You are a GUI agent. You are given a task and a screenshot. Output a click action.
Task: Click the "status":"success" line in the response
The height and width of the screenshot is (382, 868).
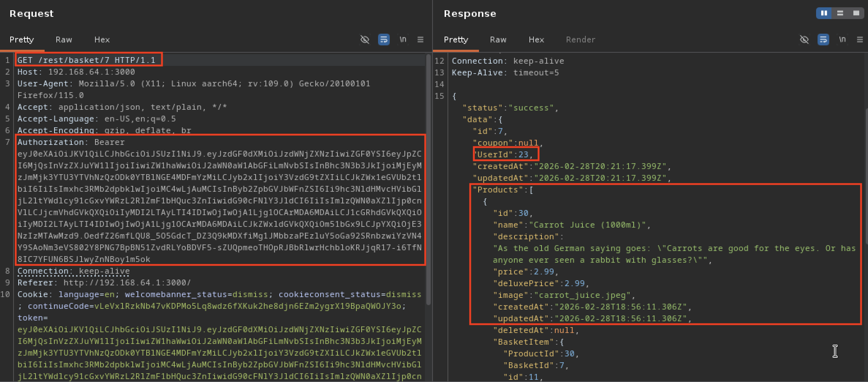[510, 108]
